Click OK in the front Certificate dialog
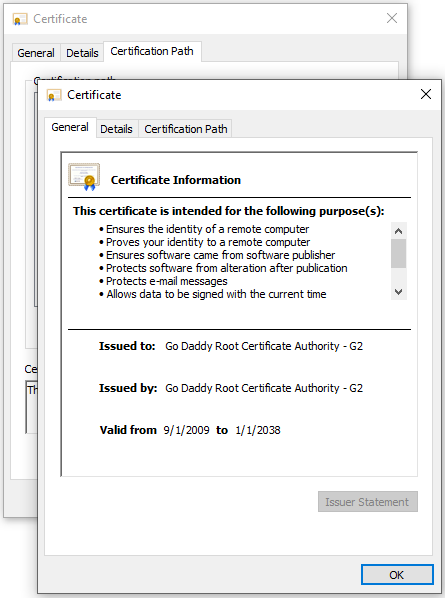This screenshot has width=445, height=598. pyautogui.click(x=397, y=574)
